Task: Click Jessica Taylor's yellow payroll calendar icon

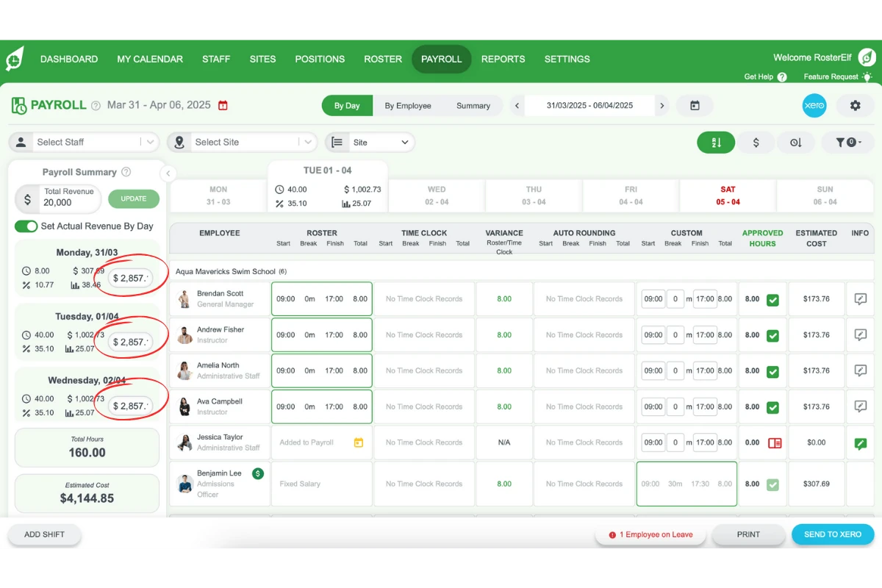Action: [x=359, y=442]
